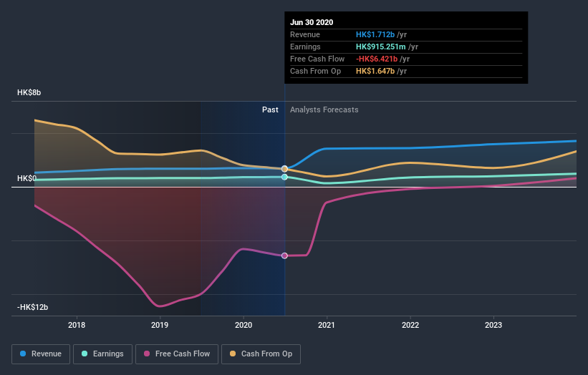Toggle the Free Cash Flow legend button
The height and width of the screenshot is (375, 588).
click(x=177, y=354)
